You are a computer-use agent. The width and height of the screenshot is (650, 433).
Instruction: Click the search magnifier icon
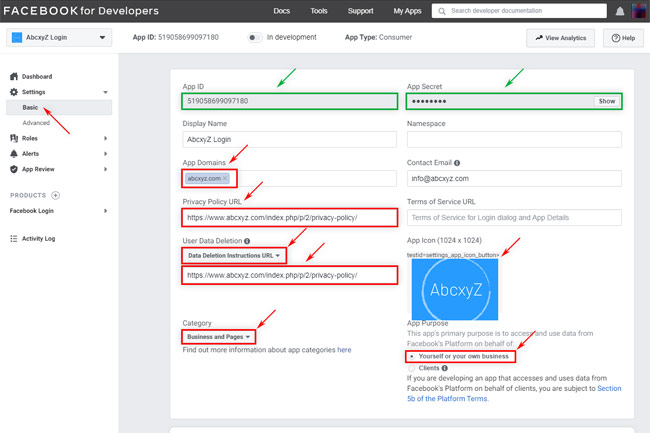[x=442, y=11]
